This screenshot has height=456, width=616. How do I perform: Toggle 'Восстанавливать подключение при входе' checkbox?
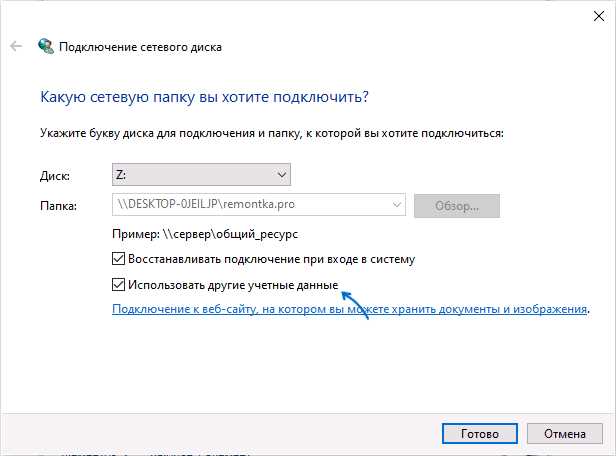click(118, 259)
